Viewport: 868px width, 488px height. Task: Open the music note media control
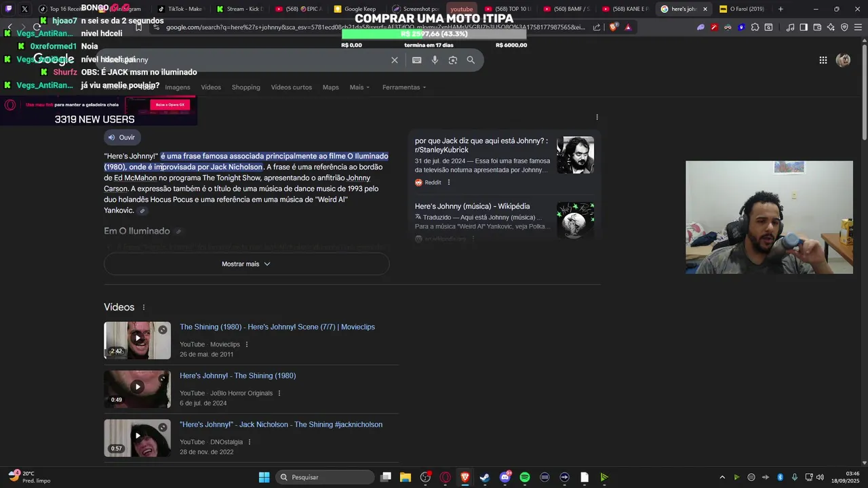(790, 27)
